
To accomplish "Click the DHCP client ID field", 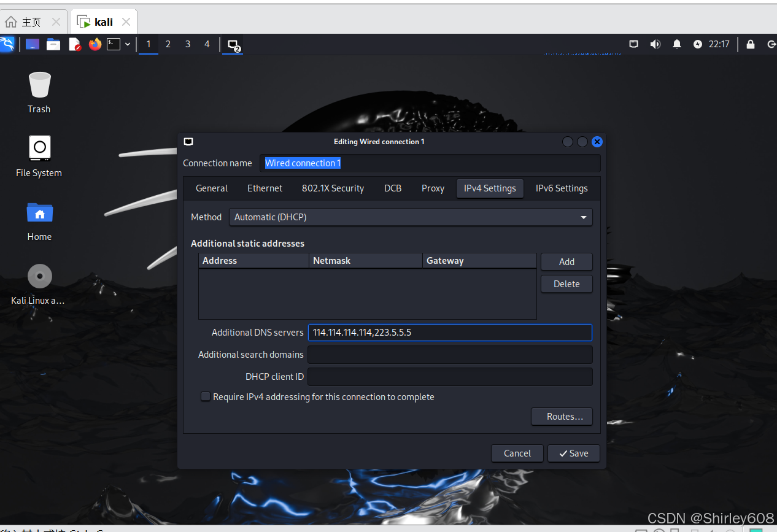I will click(450, 377).
